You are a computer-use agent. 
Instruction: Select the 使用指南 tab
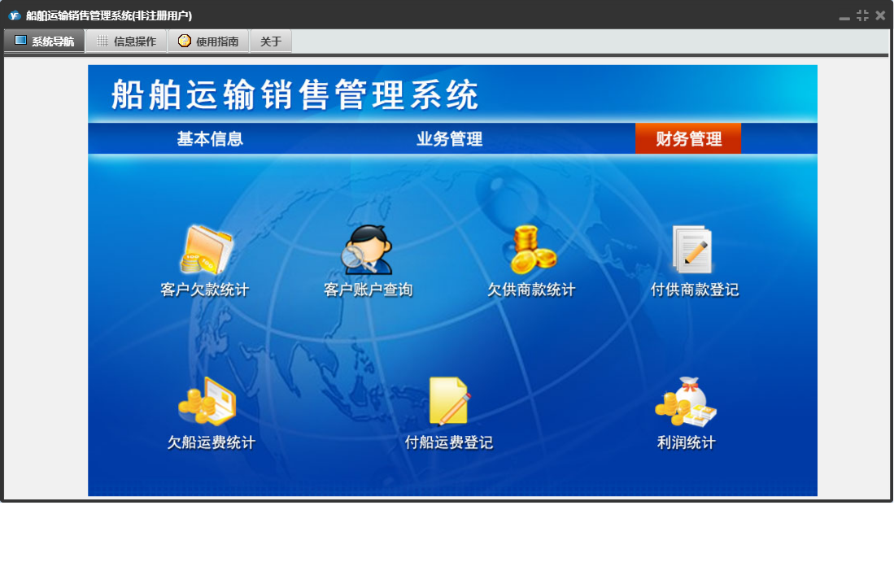click(208, 41)
